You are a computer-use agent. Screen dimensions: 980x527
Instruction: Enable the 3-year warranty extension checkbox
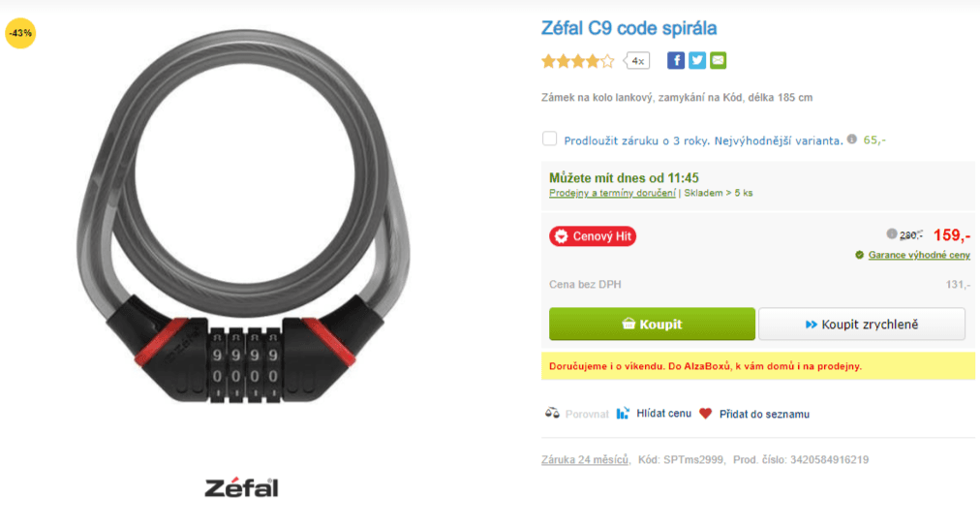click(549, 139)
